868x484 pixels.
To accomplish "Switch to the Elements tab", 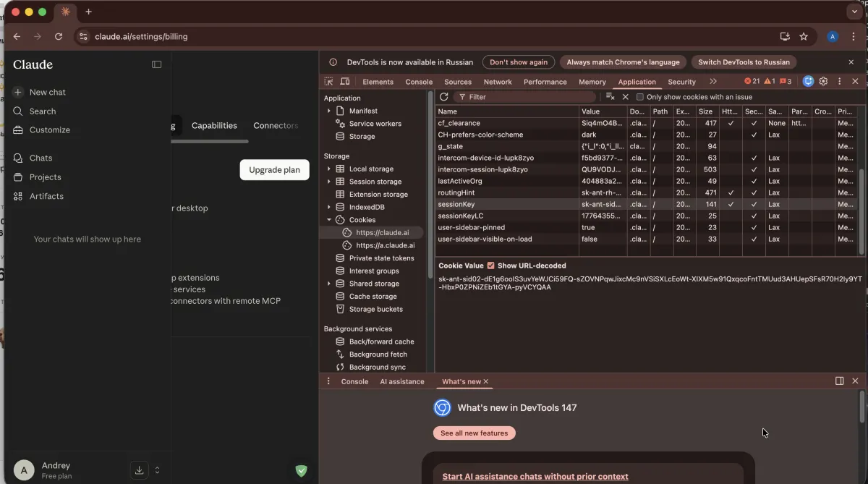I will 378,82.
